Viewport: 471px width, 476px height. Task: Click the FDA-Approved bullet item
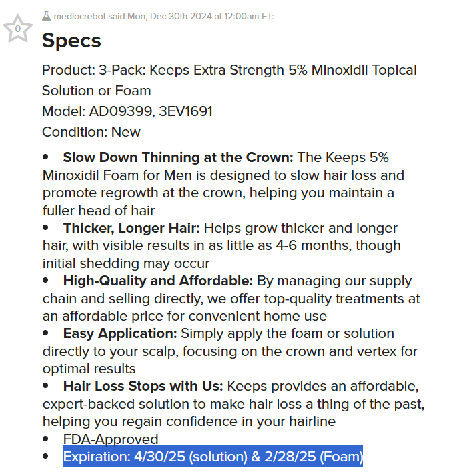point(111,439)
